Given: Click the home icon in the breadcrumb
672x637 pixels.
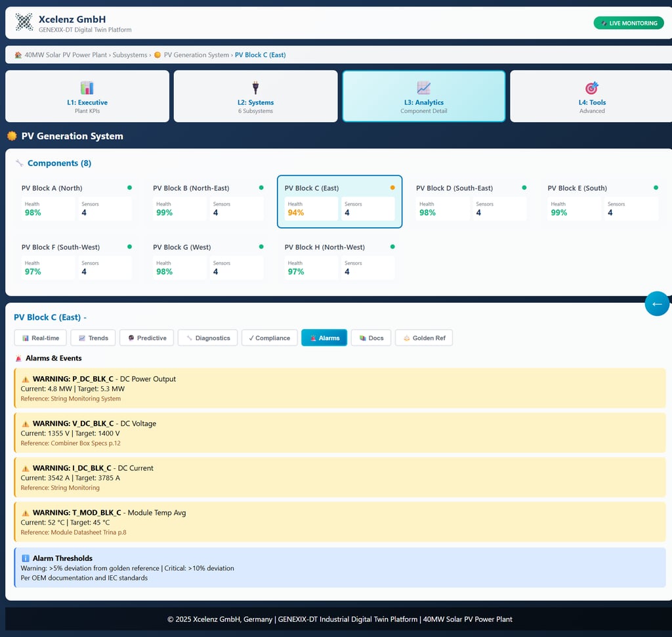Looking at the screenshot, I should pos(18,55).
